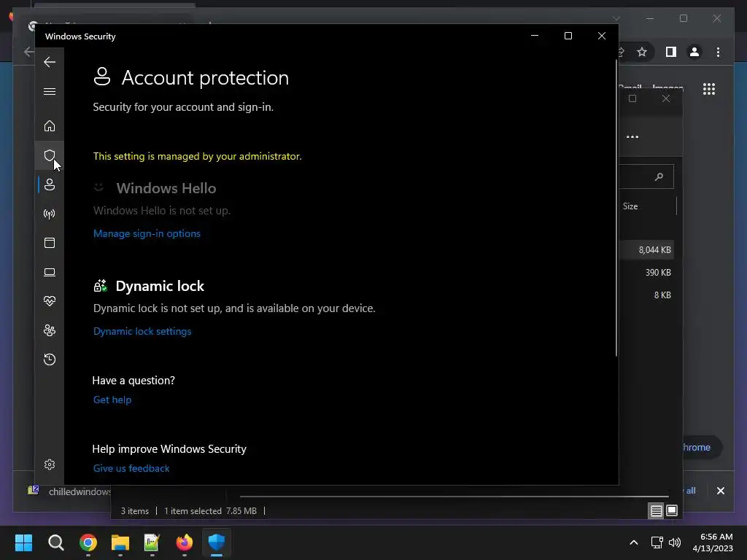Open the hamburger navigation menu
The width and height of the screenshot is (747, 560).
tap(50, 91)
